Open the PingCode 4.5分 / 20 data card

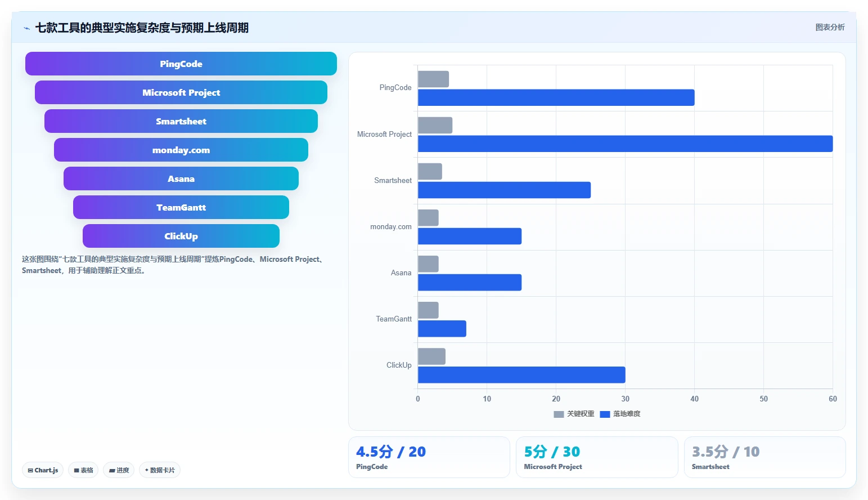429,457
